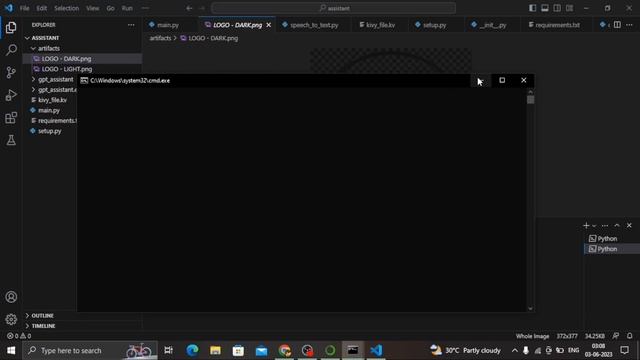Screen dimensions: 640x360
Task: Click the scrollbar thumb in cmd.exe window
Action: (530, 100)
